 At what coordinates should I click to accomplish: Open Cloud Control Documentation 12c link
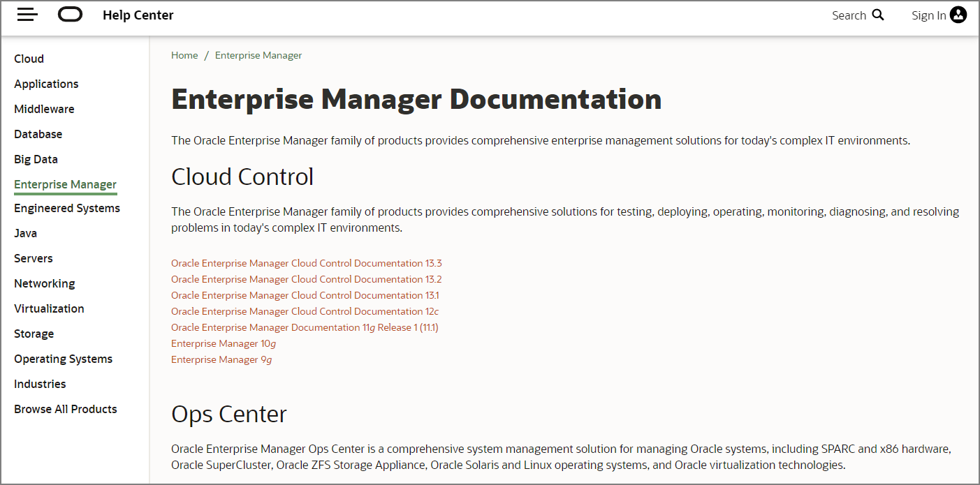[305, 311]
